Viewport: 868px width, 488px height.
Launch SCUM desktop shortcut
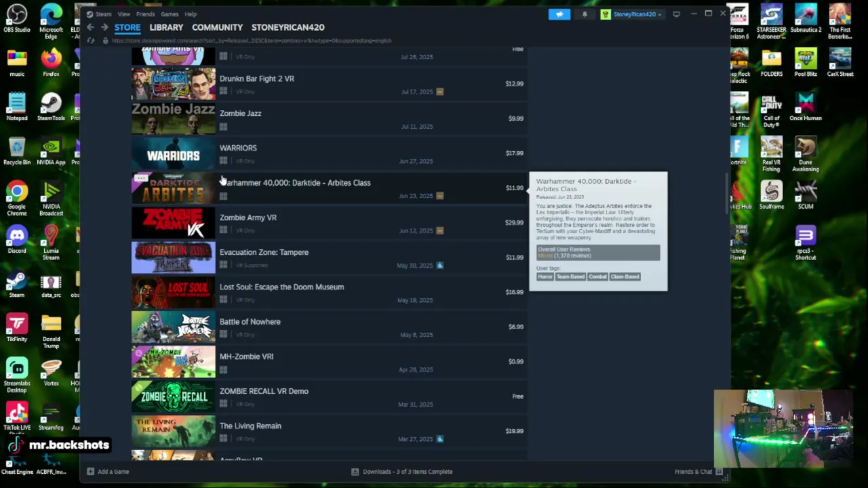coord(806,195)
